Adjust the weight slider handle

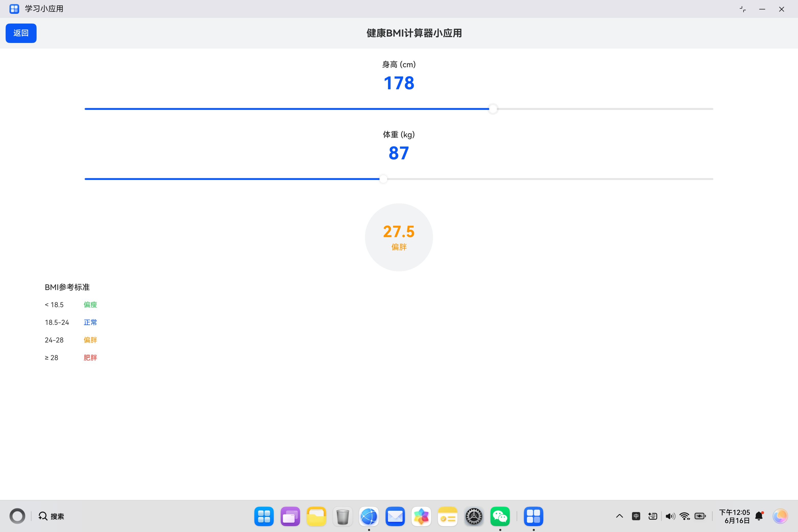[x=383, y=179]
